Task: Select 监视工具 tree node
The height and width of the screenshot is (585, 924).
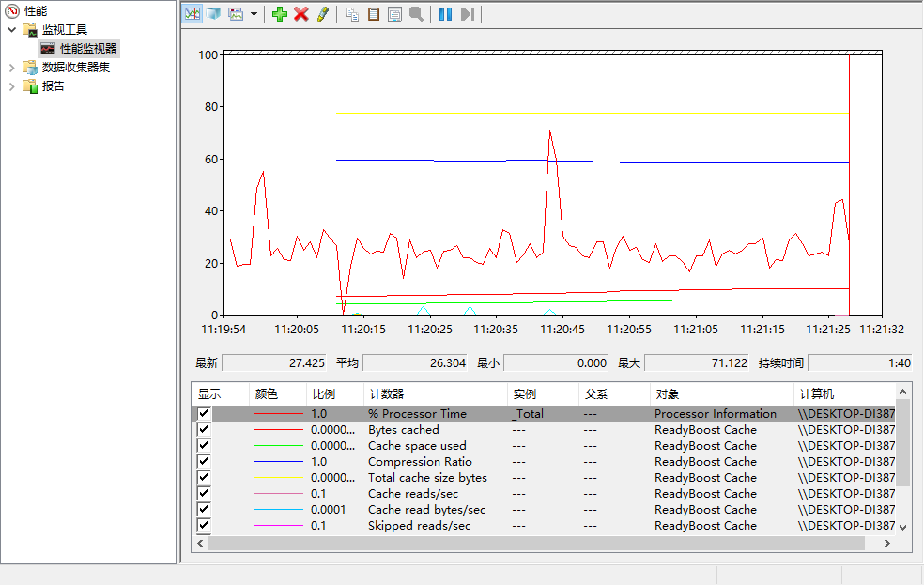Action: point(65,29)
